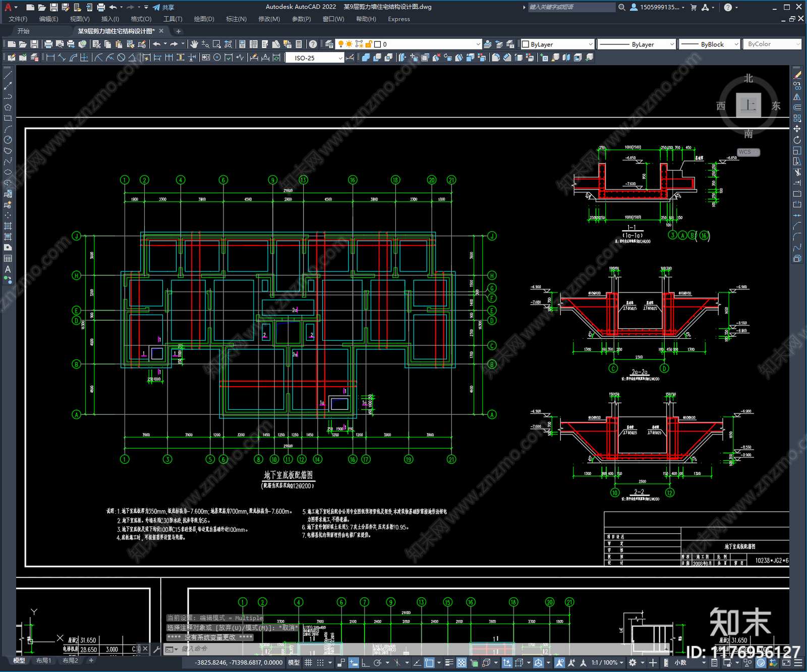Open Layer Properties Manager icon
The height and width of the screenshot is (672, 807).
pos(329,44)
